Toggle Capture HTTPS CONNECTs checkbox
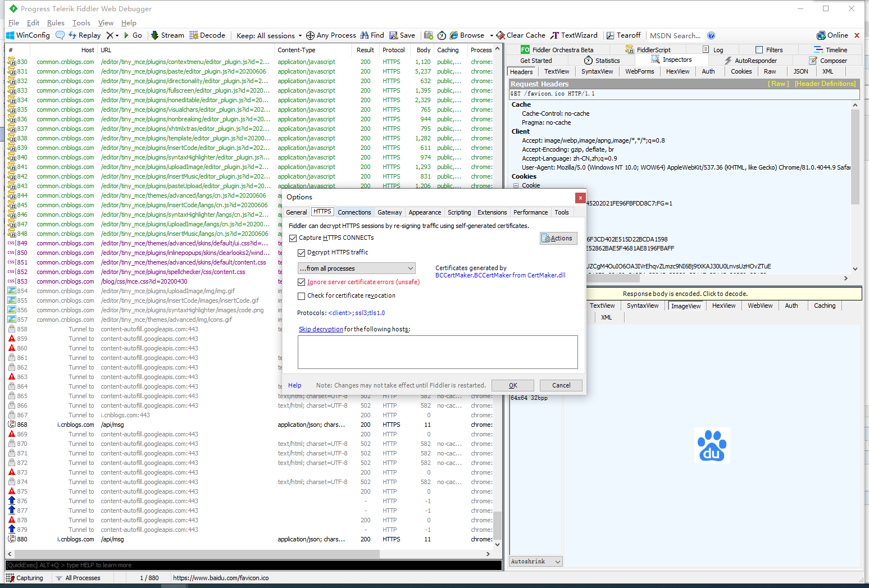 [293, 238]
